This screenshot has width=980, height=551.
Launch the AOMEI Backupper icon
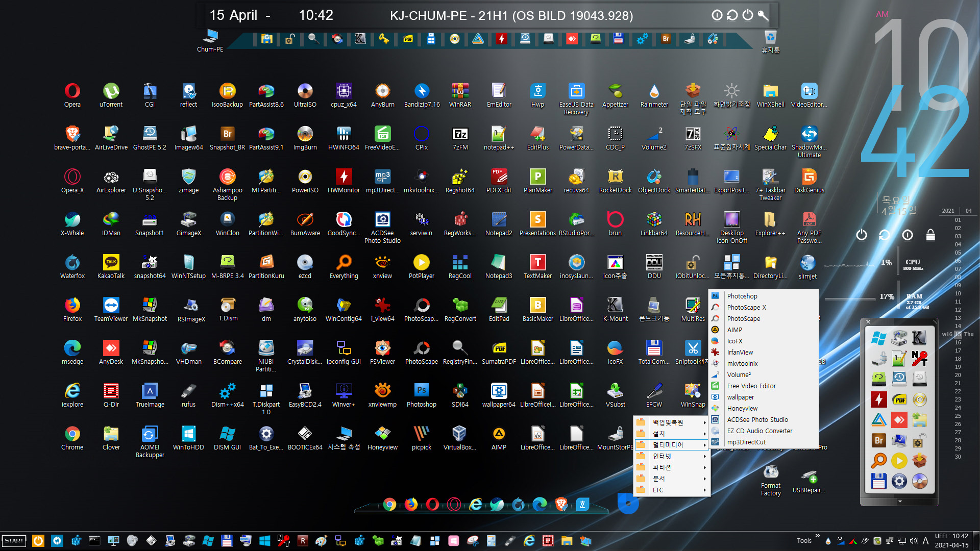pyautogui.click(x=150, y=441)
